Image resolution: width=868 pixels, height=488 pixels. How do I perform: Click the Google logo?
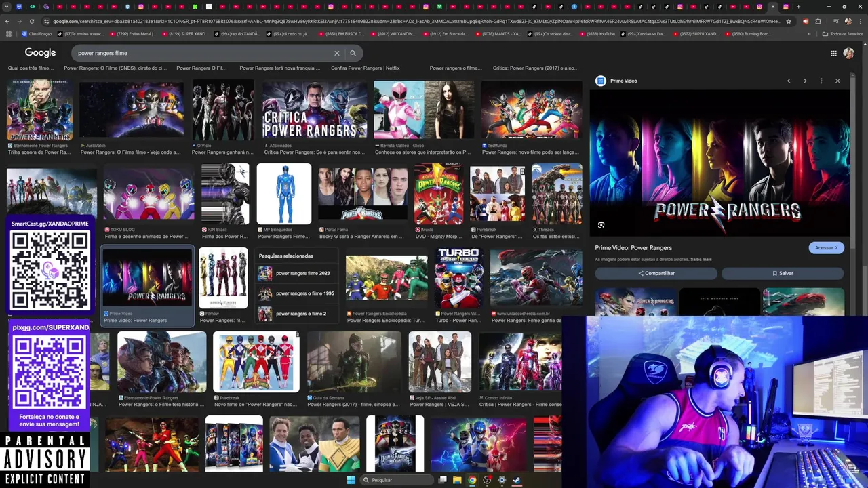point(40,53)
